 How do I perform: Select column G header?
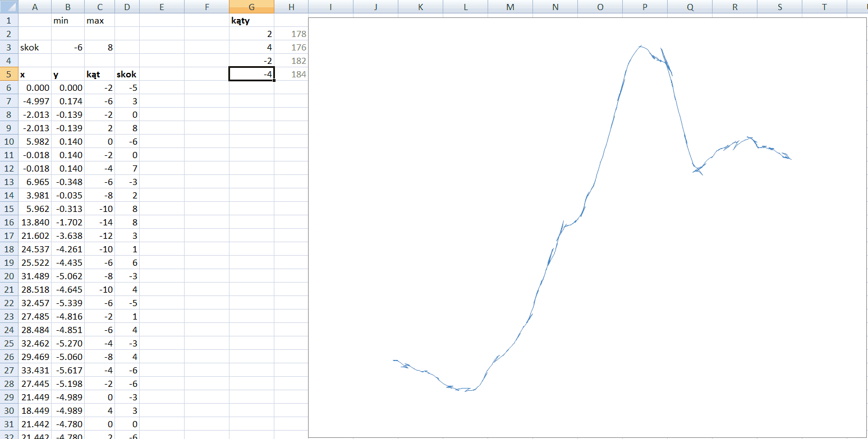click(251, 7)
